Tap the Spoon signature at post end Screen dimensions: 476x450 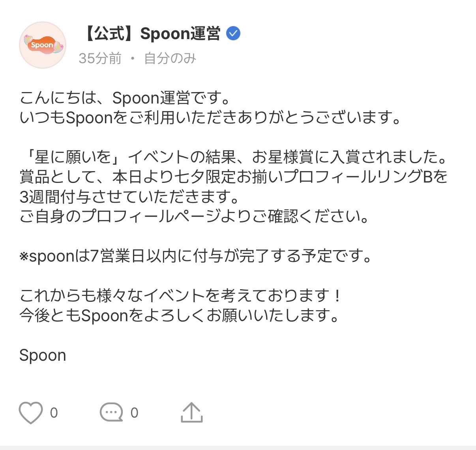[43, 356]
